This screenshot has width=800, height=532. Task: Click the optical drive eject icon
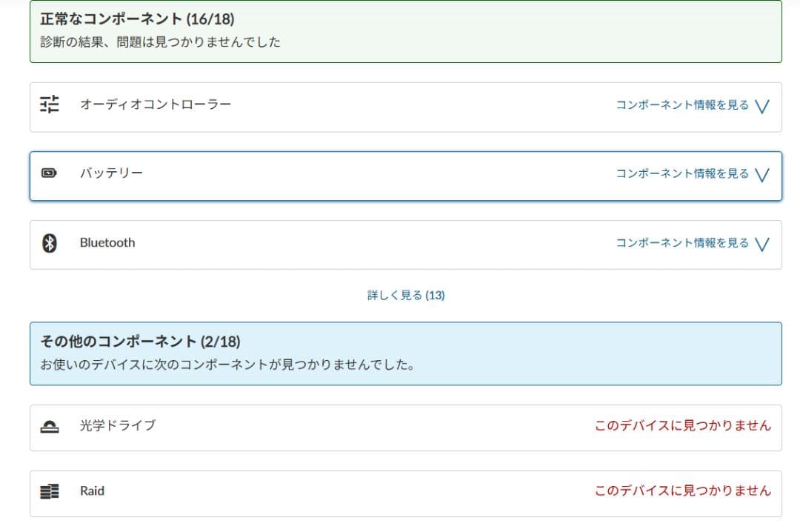(x=49, y=426)
